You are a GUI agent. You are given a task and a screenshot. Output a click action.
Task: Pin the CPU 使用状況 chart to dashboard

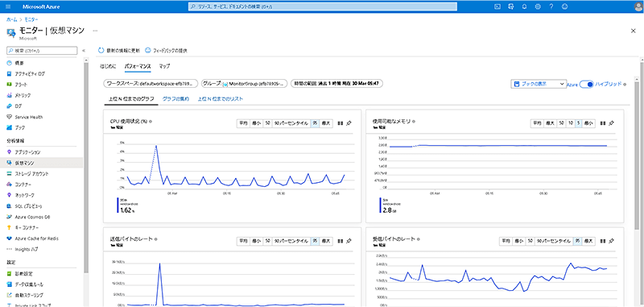[x=349, y=123]
